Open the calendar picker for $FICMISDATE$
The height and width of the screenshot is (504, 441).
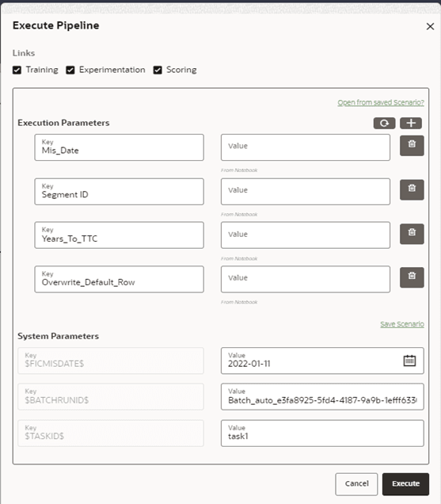[x=409, y=361]
